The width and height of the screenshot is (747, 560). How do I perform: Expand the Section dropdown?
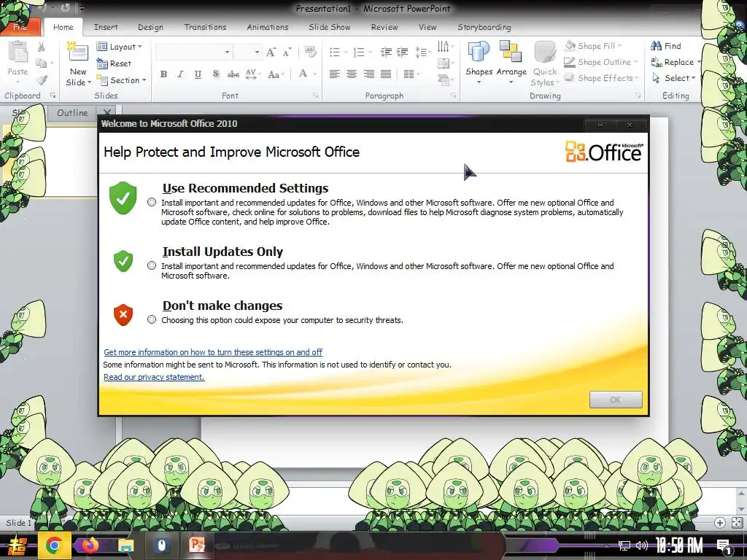(x=121, y=80)
